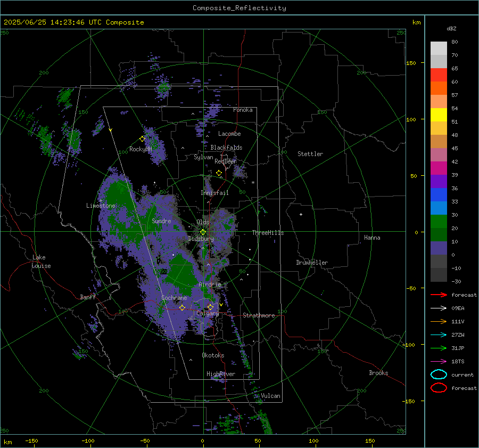Click the cyan 27ZW arrow in legend

pos(439,335)
